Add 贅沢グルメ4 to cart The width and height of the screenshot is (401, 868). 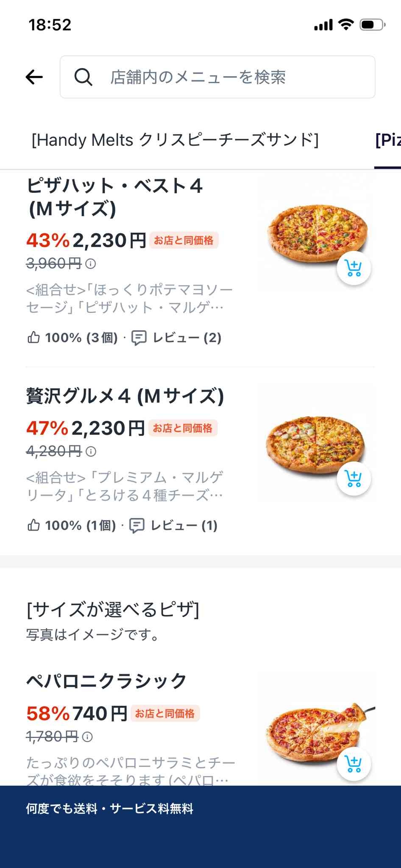coord(354,479)
